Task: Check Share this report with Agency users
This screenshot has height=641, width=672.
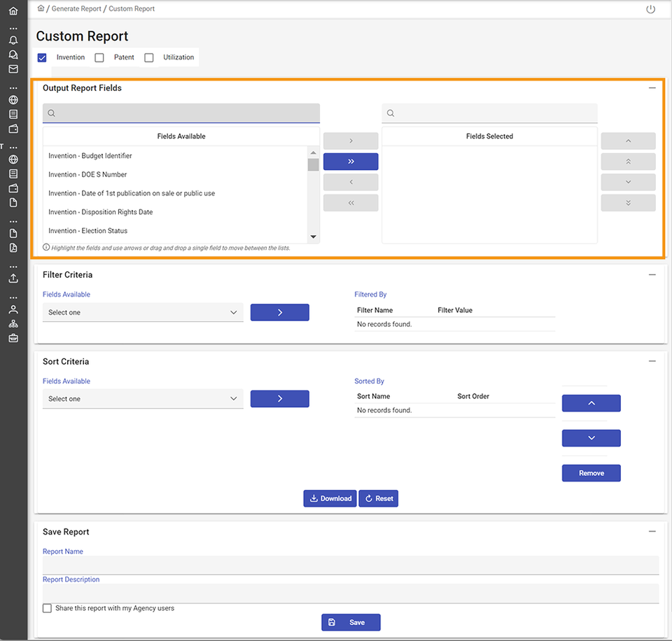Action: pos(48,608)
